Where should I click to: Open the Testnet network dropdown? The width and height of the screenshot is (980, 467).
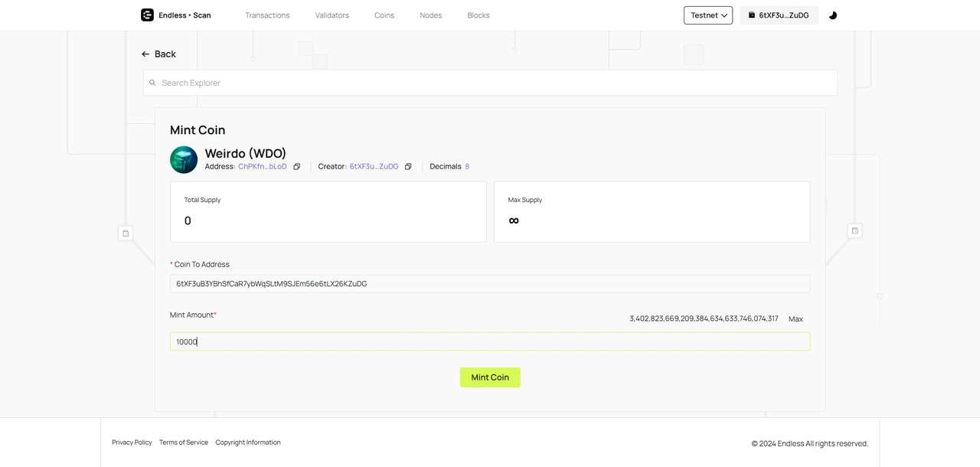pyautogui.click(x=707, y=15)
